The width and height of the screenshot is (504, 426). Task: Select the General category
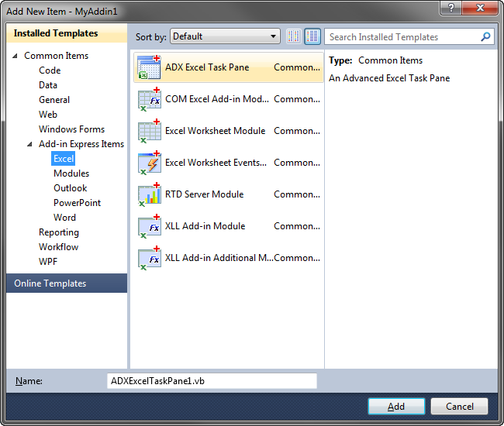click(54, 100)
